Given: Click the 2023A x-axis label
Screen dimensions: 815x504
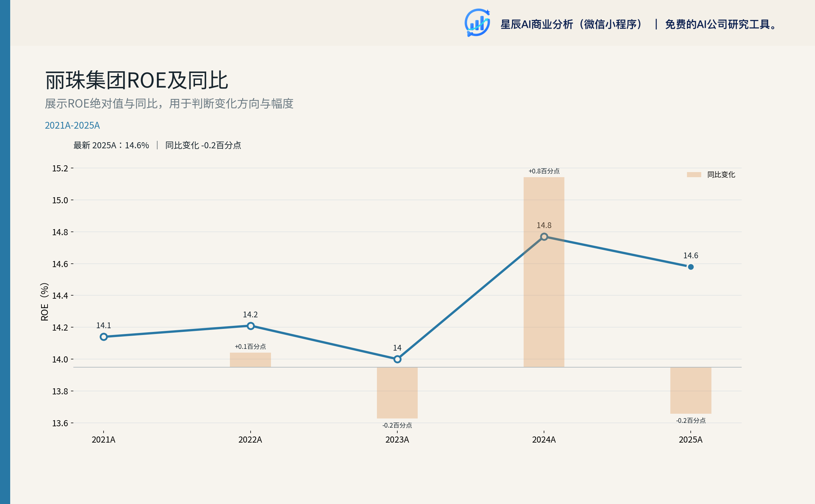Looking at the screenshot, I should pos(397,440).
